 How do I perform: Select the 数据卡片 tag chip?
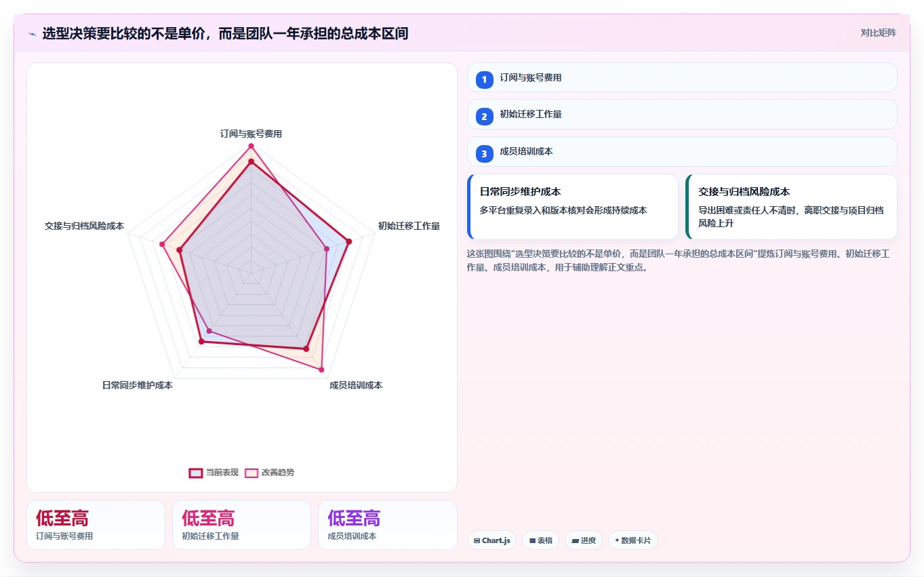pyautogui.click(x=632, y=540)
